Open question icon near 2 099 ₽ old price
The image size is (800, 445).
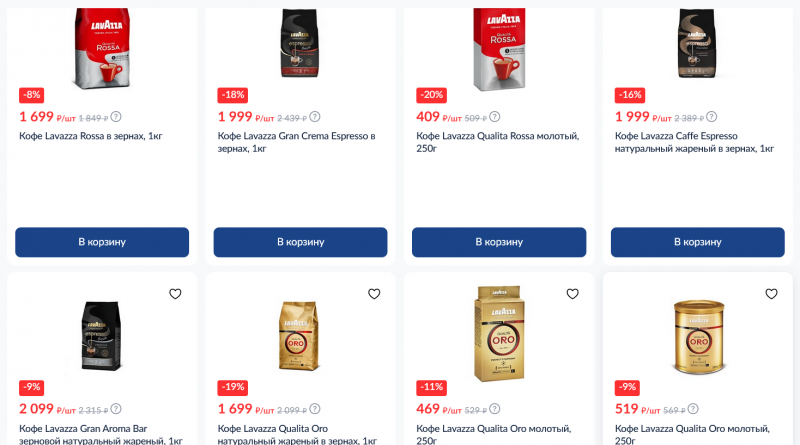point(315,409)
